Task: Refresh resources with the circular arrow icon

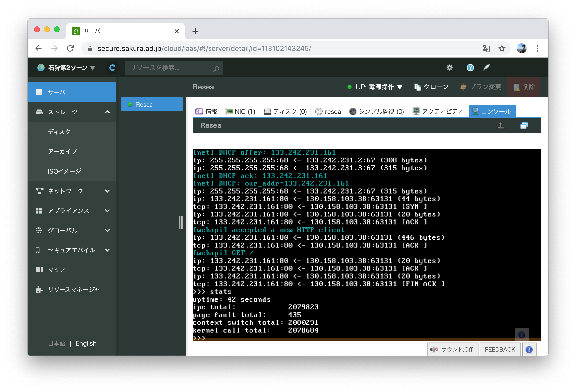Action: pyautogui.click(x=113, y=68)
